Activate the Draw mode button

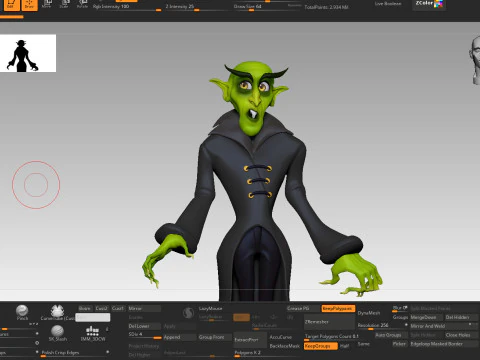(x=29, y=4)
